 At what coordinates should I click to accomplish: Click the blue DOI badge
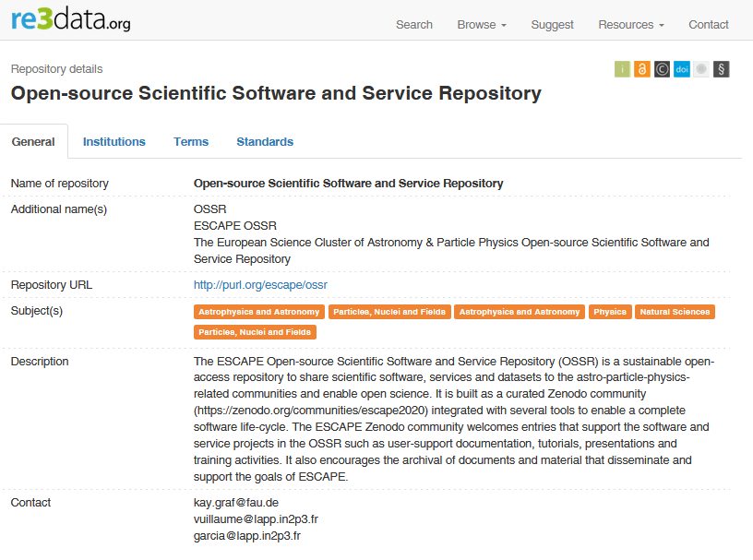[681, 68]
